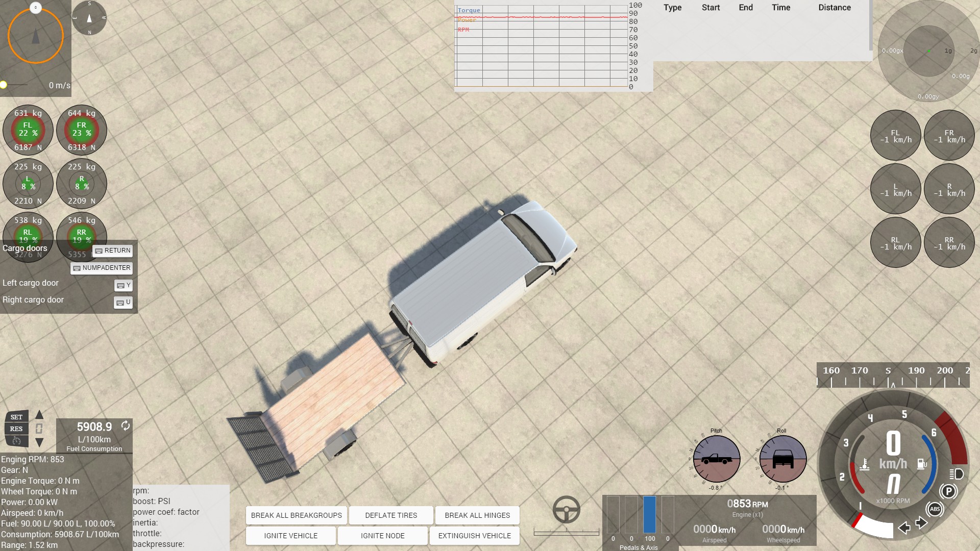Click the yellow knob of the speed slider
The width and height of the screenshot is (980, 551).
[4, 85]
